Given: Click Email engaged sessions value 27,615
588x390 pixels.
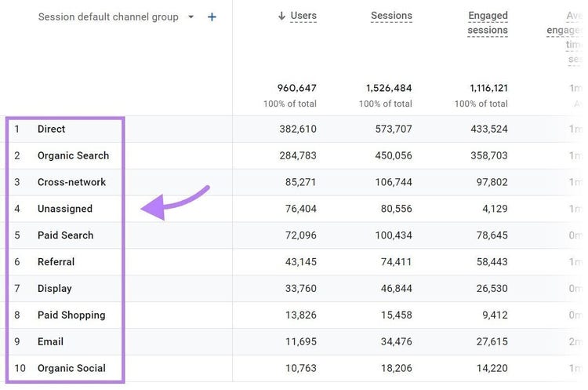Looking at the screenshot, I should pyautogui.click(x=492, y=341).
